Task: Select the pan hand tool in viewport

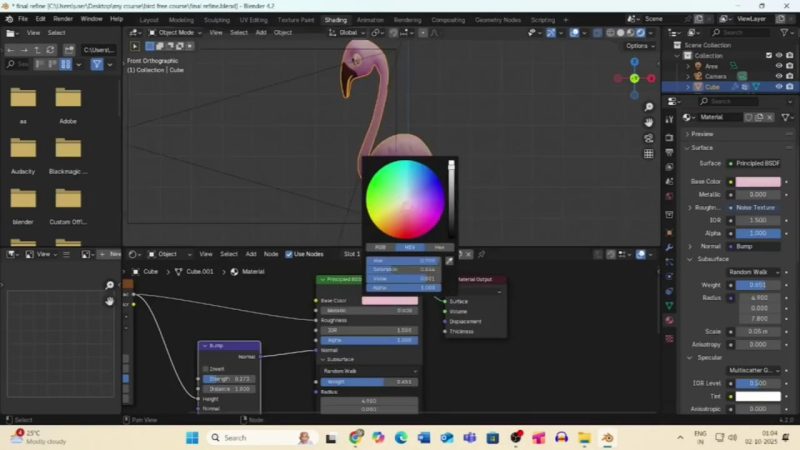Action: tap(649, 122)
